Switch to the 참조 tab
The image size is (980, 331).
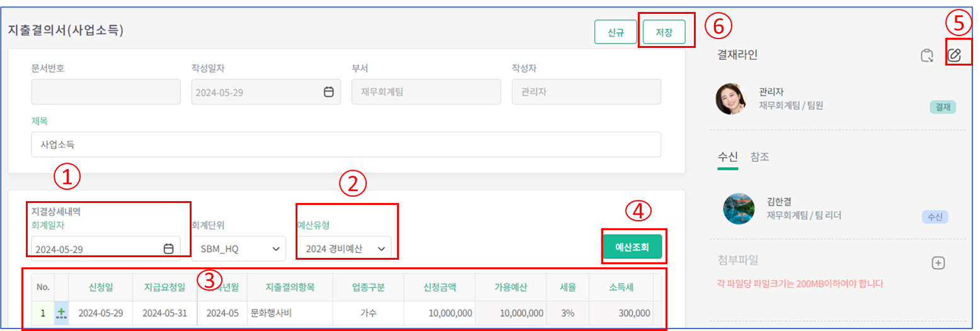coord(759,157)
